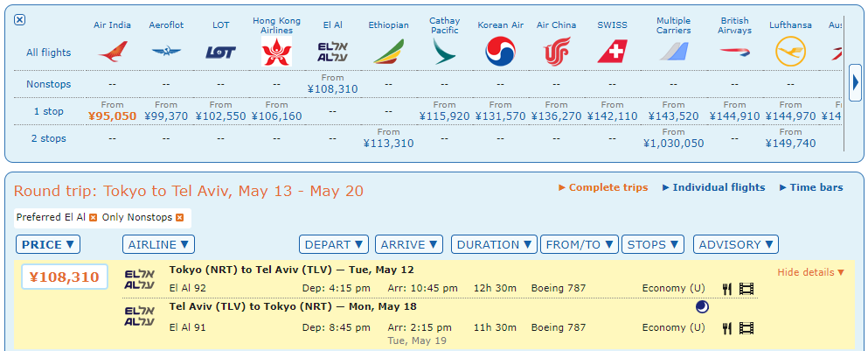Click the Hong Kong Airlines logo
The width and height of the screenshot is (868, 351).
tap(277, 53)
